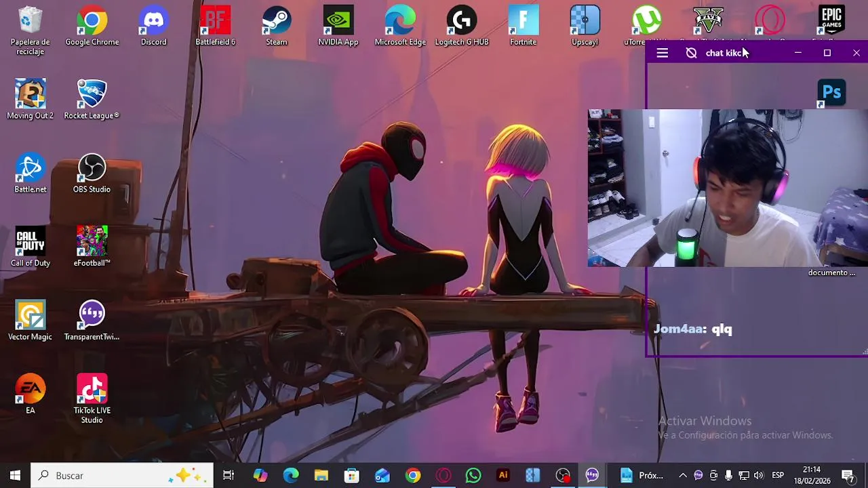
Task: Expand the hidden system tray icons
Action: [683, 476]
